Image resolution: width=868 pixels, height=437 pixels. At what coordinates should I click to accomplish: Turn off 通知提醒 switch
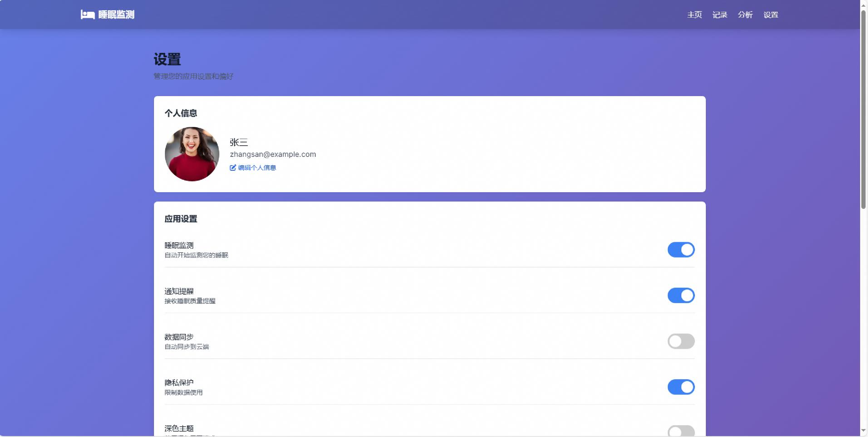pyautogui.click(x=681, y=295)
